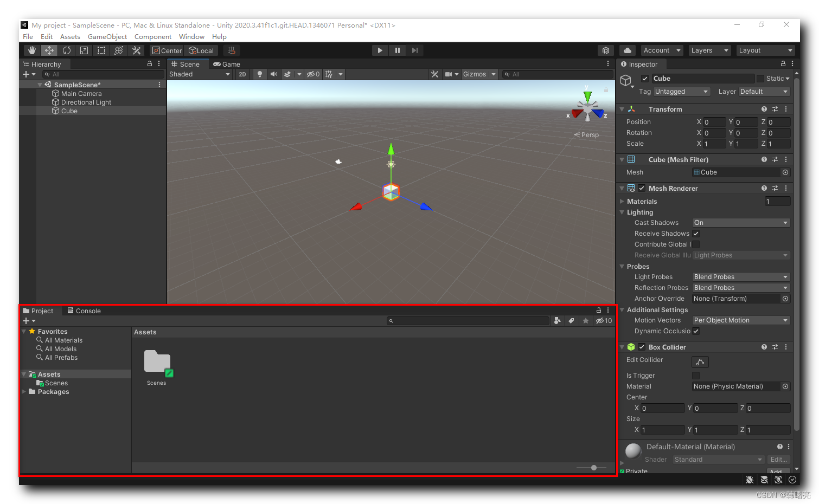Select the Rect tool
Viewport: 819px width, 504px height.
coord(101,50)
